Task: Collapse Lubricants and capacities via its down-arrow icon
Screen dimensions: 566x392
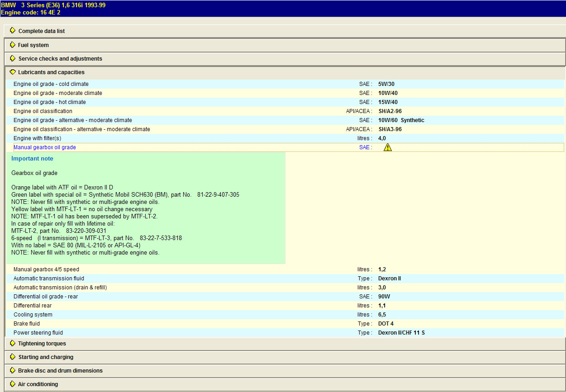Action: [x=13, y=72]
